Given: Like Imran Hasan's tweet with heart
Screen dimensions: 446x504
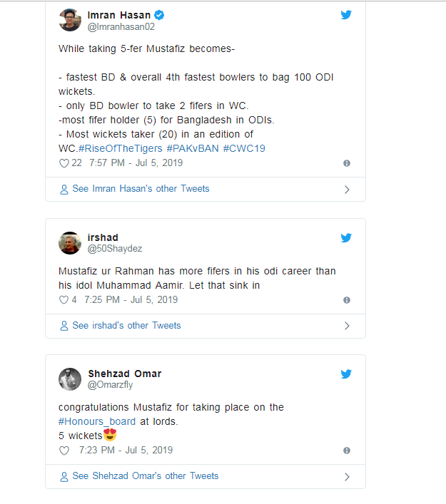Looking at the screenshot, I should point(64,163).
